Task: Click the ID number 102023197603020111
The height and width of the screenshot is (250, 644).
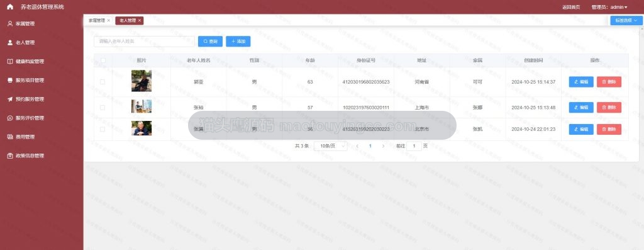Action: [366, 107]
